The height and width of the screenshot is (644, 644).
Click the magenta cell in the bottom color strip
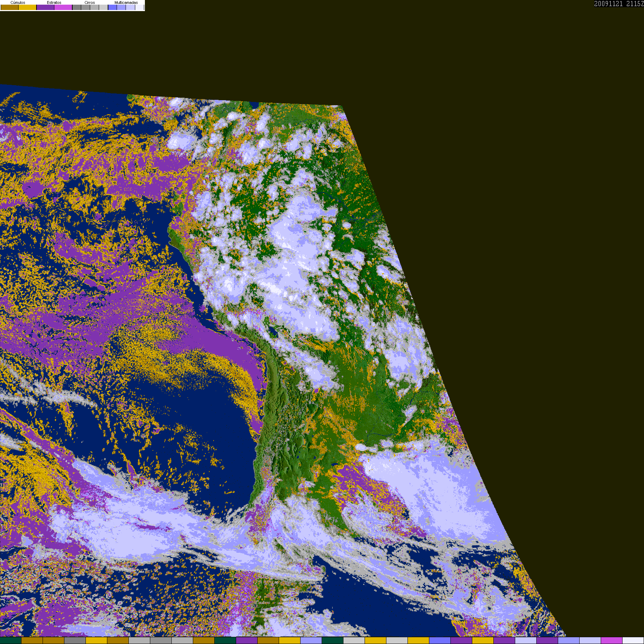(612, 640)
